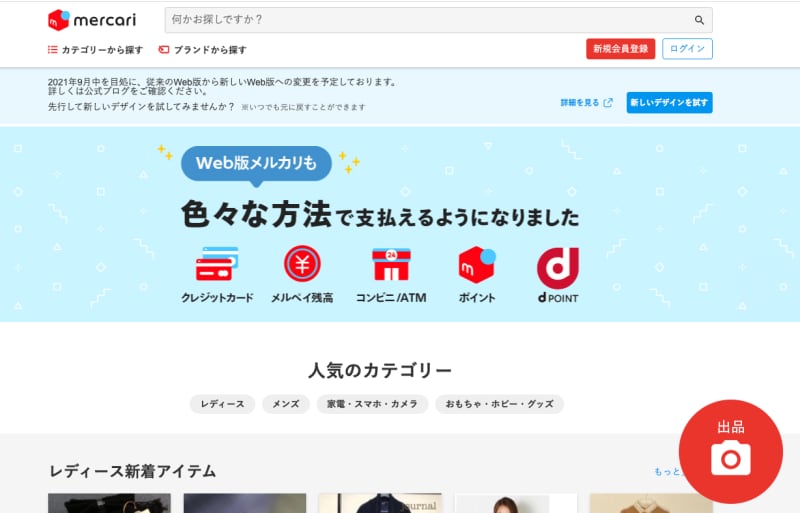The image size is (800, 513).
Task: Select おもちゃ・ホビー・グッズ category pill
Action: [499, 404]
